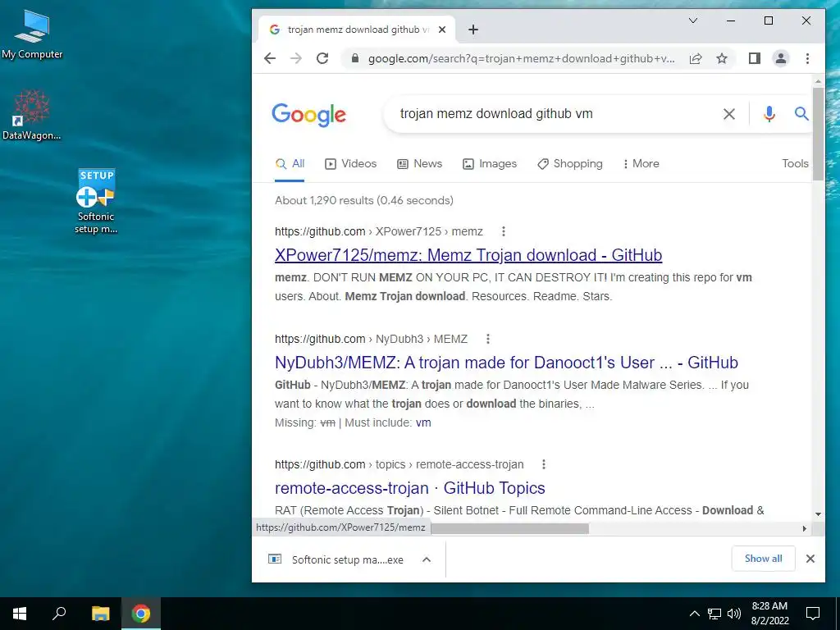Share this page from the address bar
This screenshot has height=630, width=840.
(696, 58)
